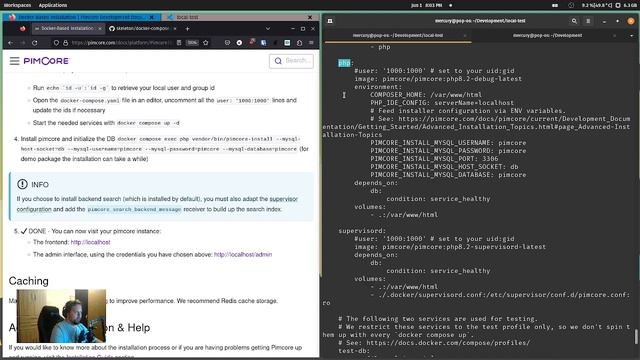Reload the Pimcore docs page
Screen dimensions: 640x360
(35, 42)
